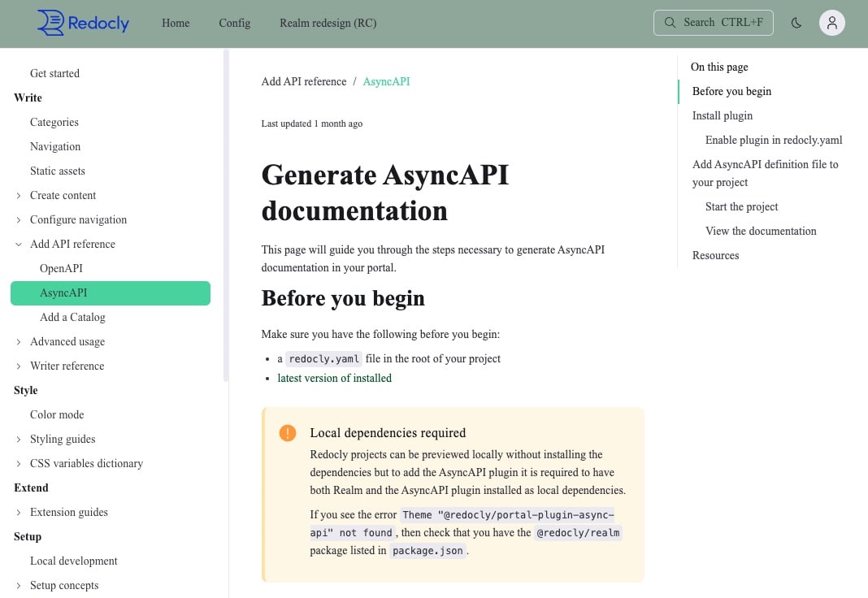Jump to Enable plugin in redocly.yaml
Viewport: 868px width, 598px height.
pos(774,140)
